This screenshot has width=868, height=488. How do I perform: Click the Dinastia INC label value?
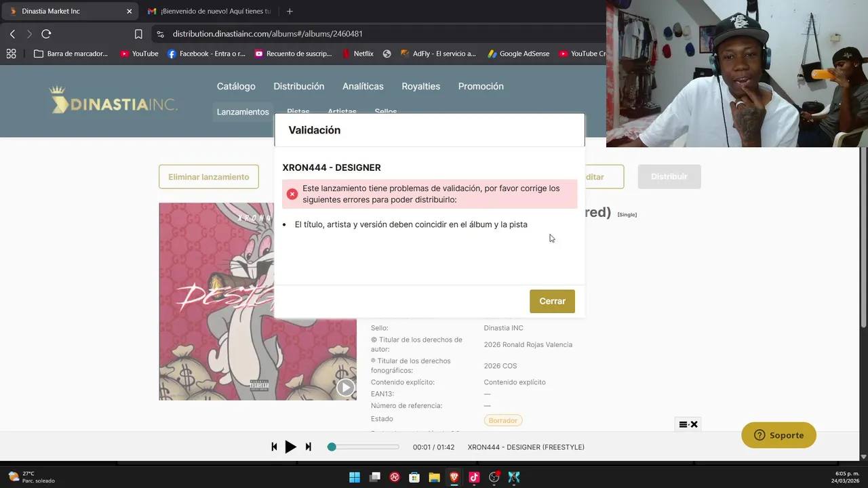click(503, 328)
